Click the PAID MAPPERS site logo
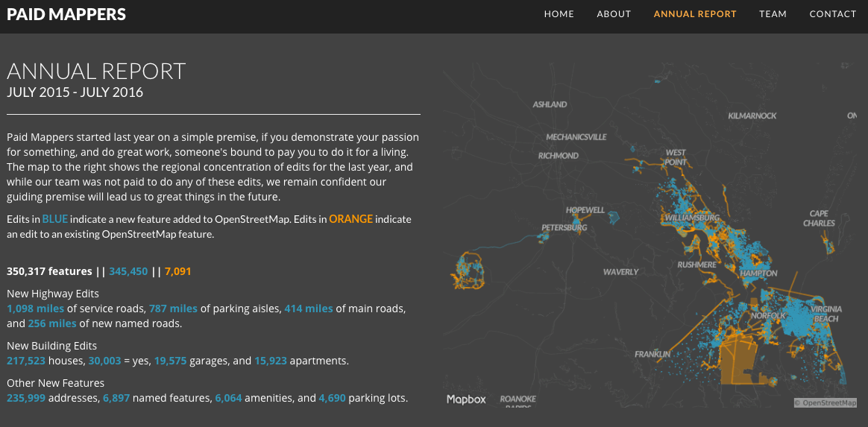This screenshot has width=868, height=427. 66,14
